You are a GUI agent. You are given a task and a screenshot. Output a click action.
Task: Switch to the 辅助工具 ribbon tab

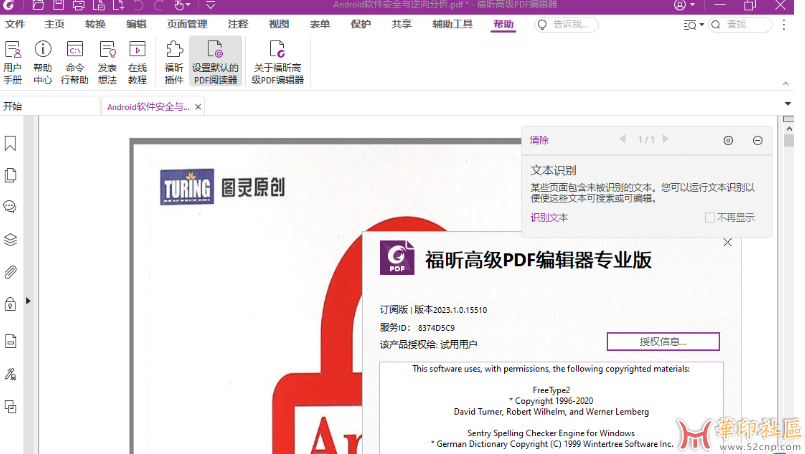452,24
